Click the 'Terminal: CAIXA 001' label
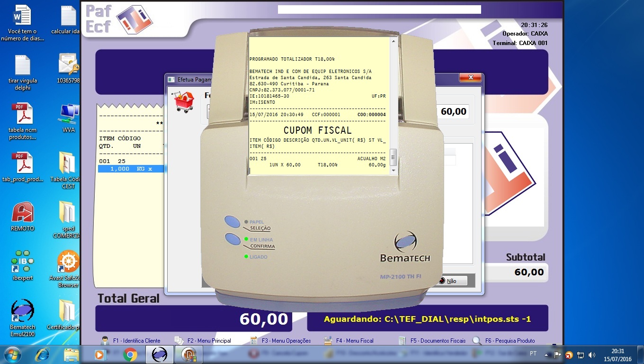This screenshot has width=644, height=364. [x=520, y=43]
